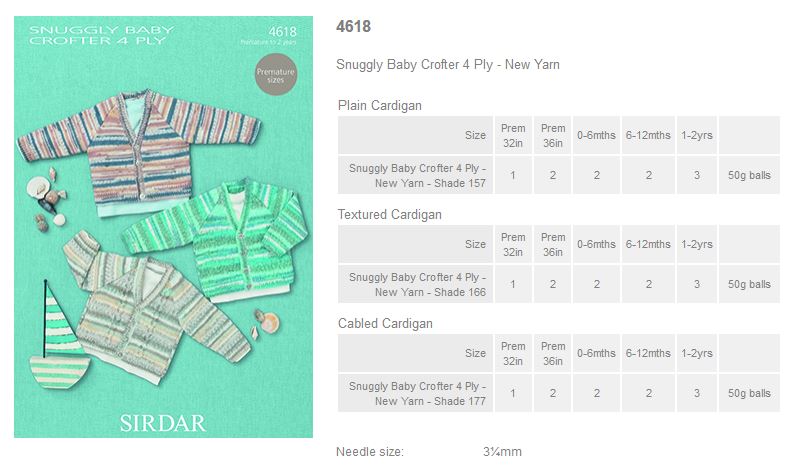Image resolution: width=797 pixels, height=468 pixels.
Task: Click 'Prem 32in' header in Plain Cardigan table
Action: pyautogui.click(x=513, y=135)
